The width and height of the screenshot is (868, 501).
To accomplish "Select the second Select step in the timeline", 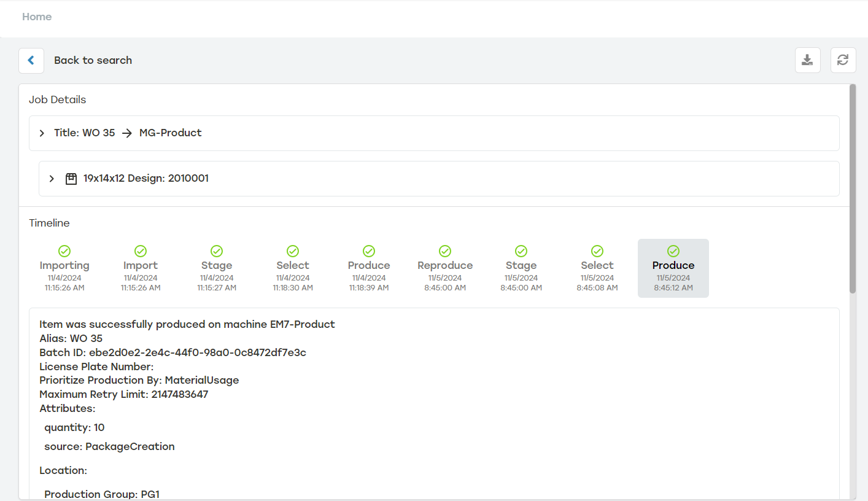I will (597, 268).
